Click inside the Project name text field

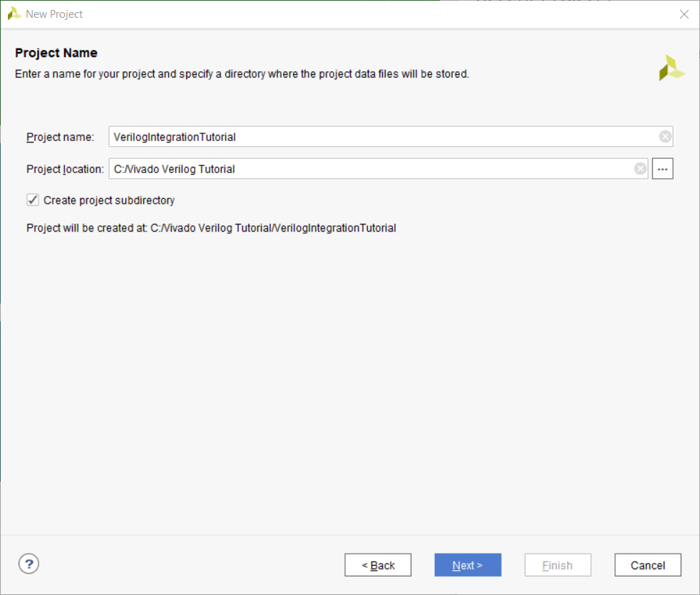pos(378,137)
